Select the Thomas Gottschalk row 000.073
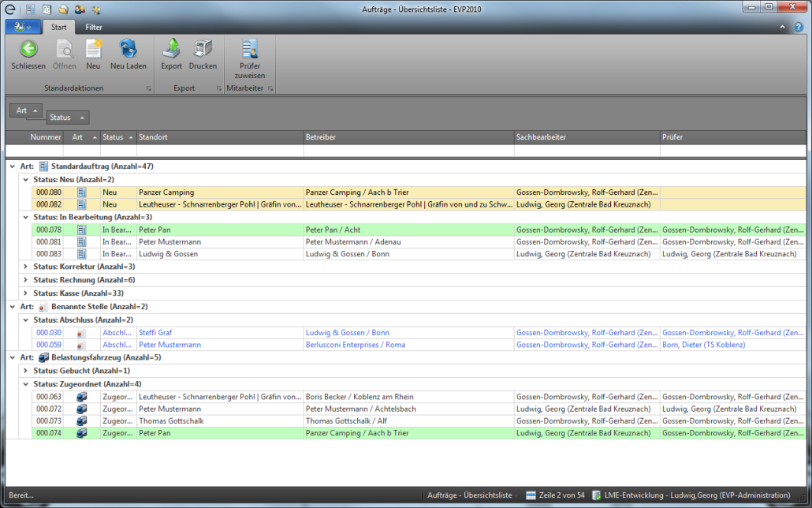The image size is (812, 508). click(419, 421)
